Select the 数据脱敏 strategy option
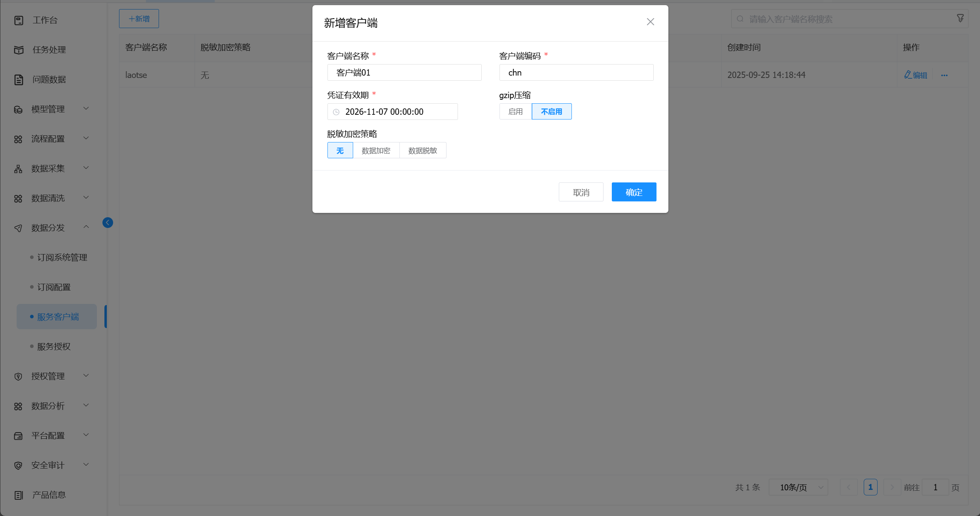Image resolution: width=980 pixels, height=516 pixels. (422, 151)
